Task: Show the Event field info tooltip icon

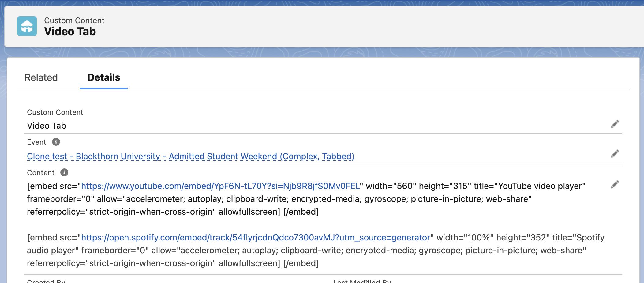Action: coord(56,142)
